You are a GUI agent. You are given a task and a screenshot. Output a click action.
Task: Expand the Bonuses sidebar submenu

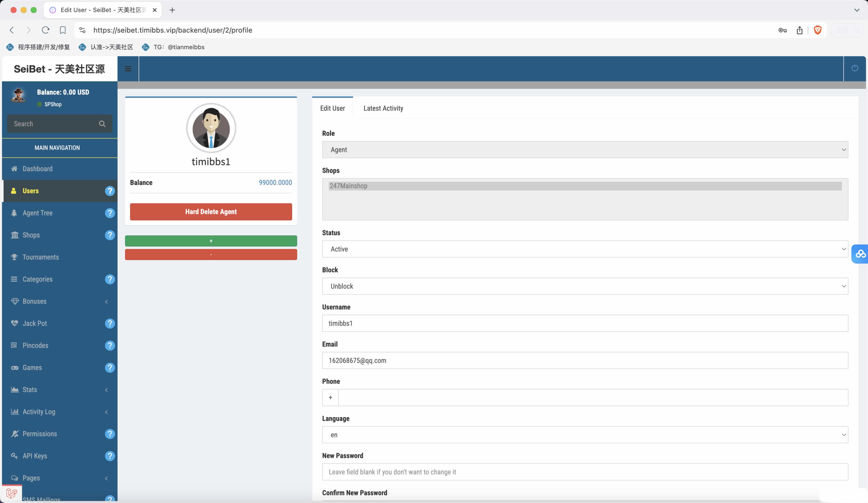[x=59, y=302]
